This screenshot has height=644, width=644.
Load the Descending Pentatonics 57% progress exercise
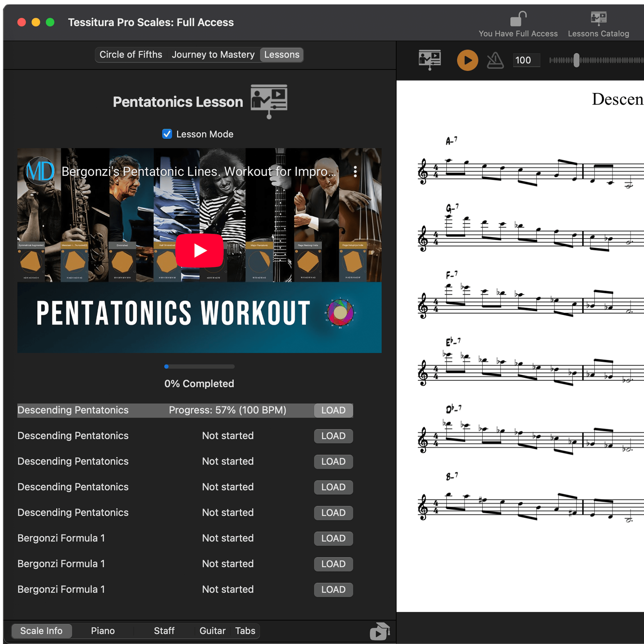click(333, 410)
